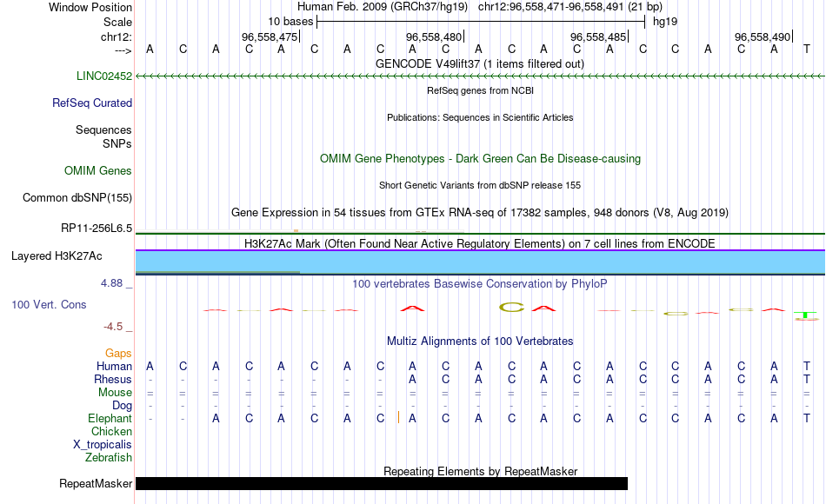Click the large yellow C in PhyloP conservation
Image resolution: width=826 pixels, height=504 pixels.
tap(511, 307)
